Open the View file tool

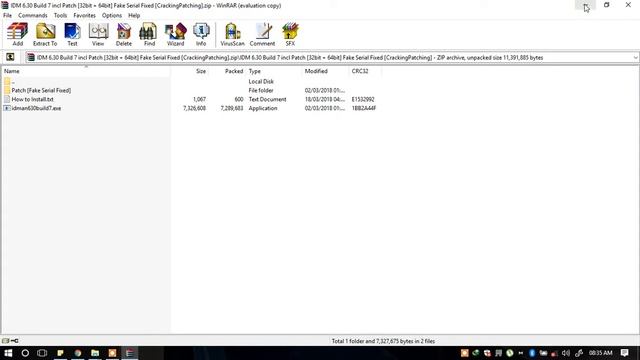coord(98,34)
